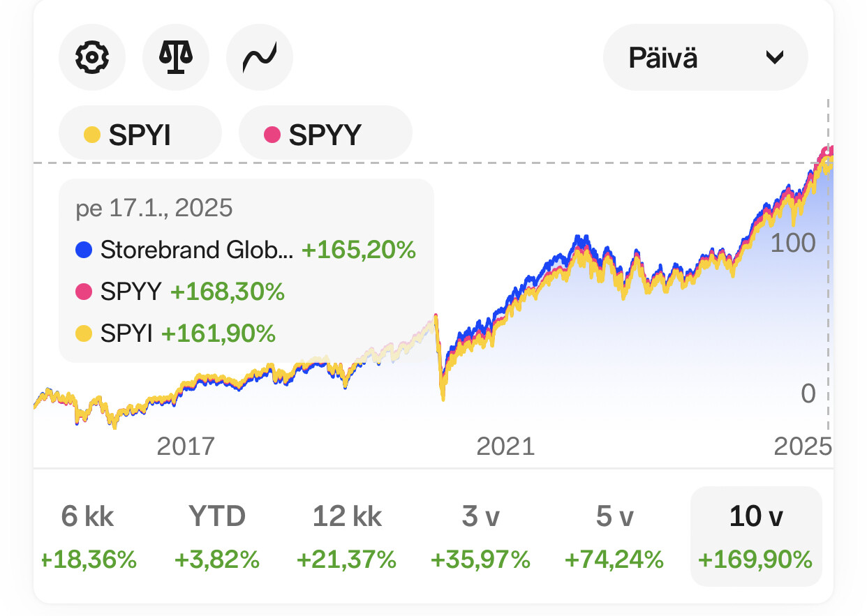Click the pink dot on SPYY chip
Screen dimensions: 867x616
point(272,135)
